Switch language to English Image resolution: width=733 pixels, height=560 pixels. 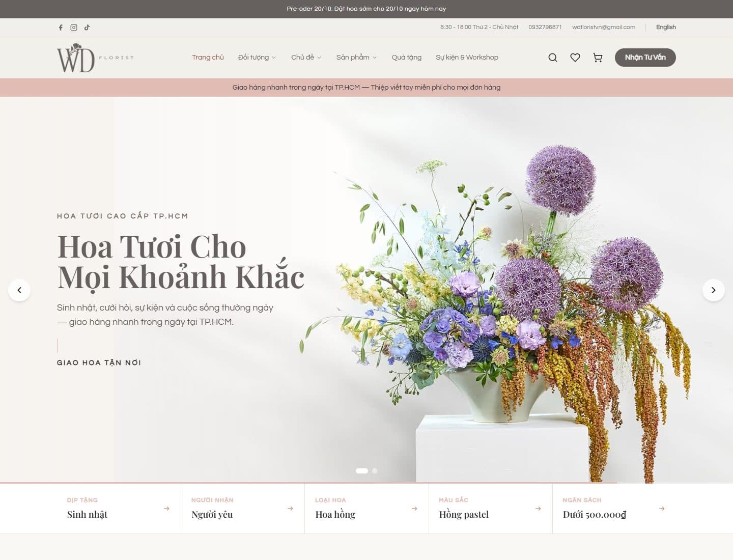666,27
